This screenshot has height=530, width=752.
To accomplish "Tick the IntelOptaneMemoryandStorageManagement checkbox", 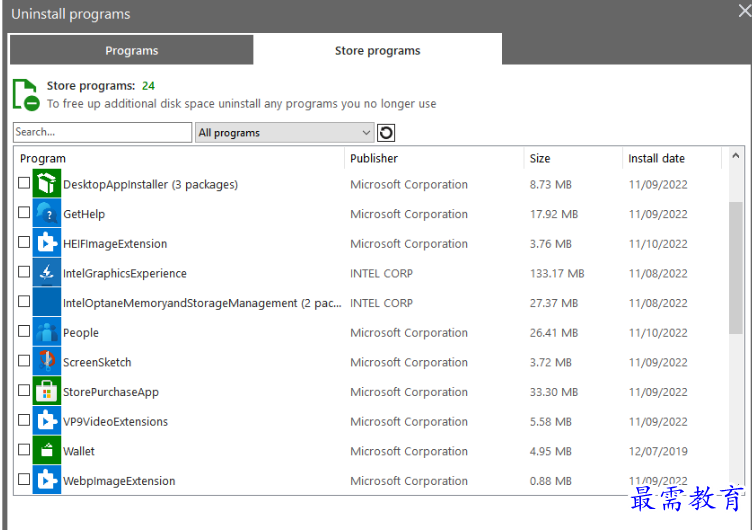I will pyautogui.click(x=24, y=302).
